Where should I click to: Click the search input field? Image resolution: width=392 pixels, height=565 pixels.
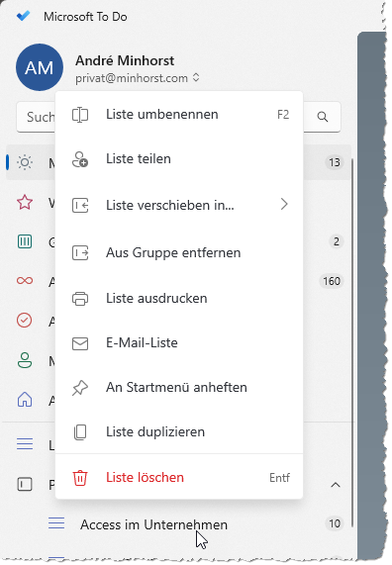coord(178,117)
